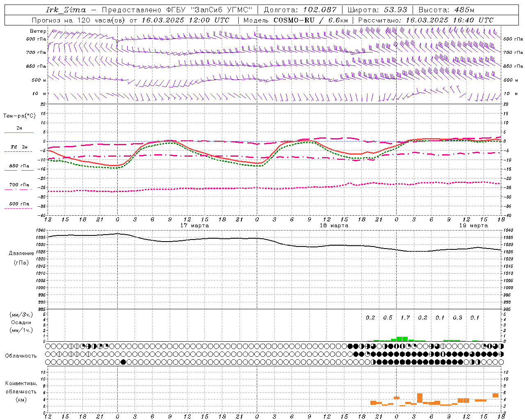
Task: Click the Ветер panel label
Action: coord(38,31)
